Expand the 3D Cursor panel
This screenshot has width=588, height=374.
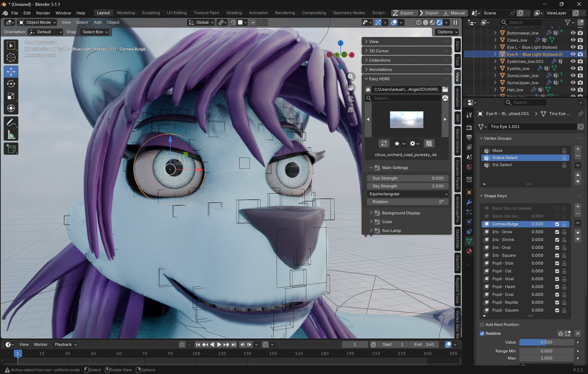(407, 51)
